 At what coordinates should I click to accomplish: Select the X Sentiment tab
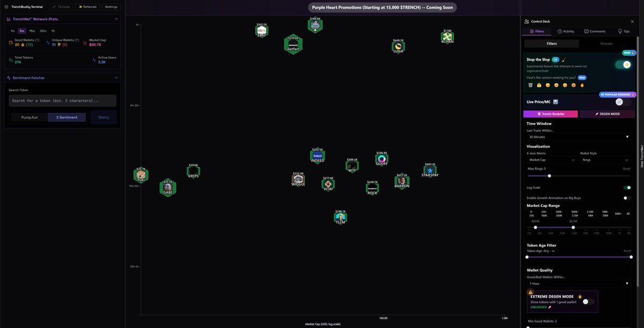(x=67, y=117)
